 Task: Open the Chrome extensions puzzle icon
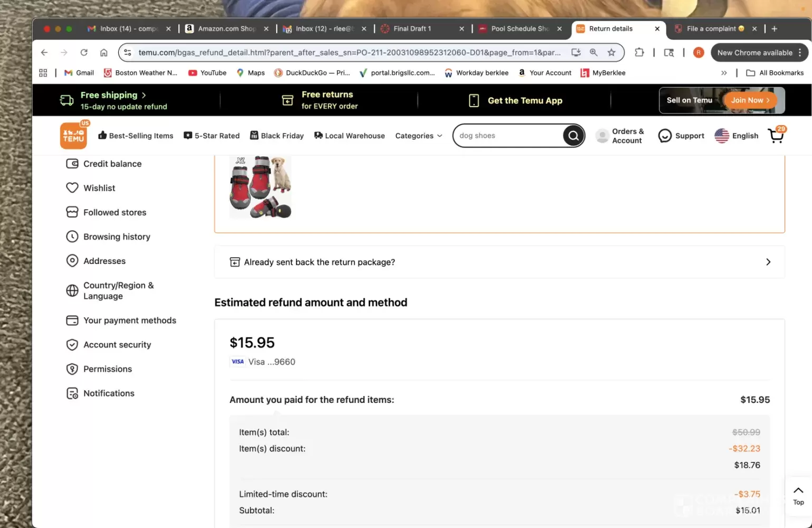[x=639, y=52]
